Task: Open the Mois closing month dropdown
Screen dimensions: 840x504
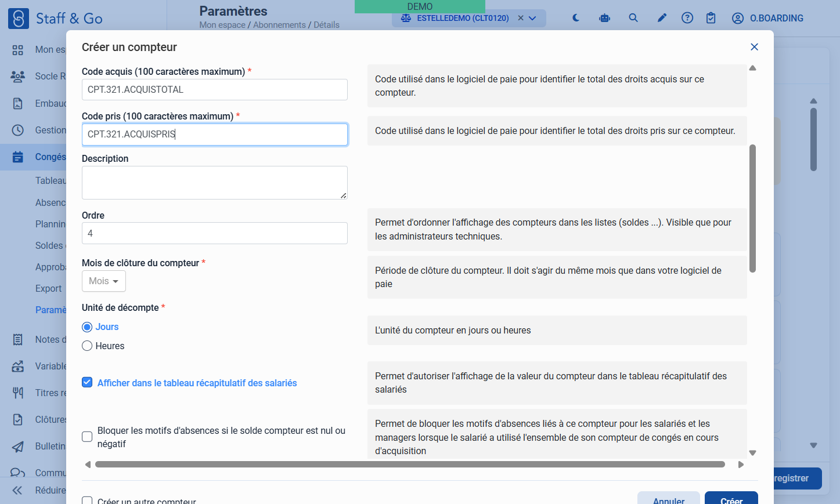Action: [x=104, y=281]
